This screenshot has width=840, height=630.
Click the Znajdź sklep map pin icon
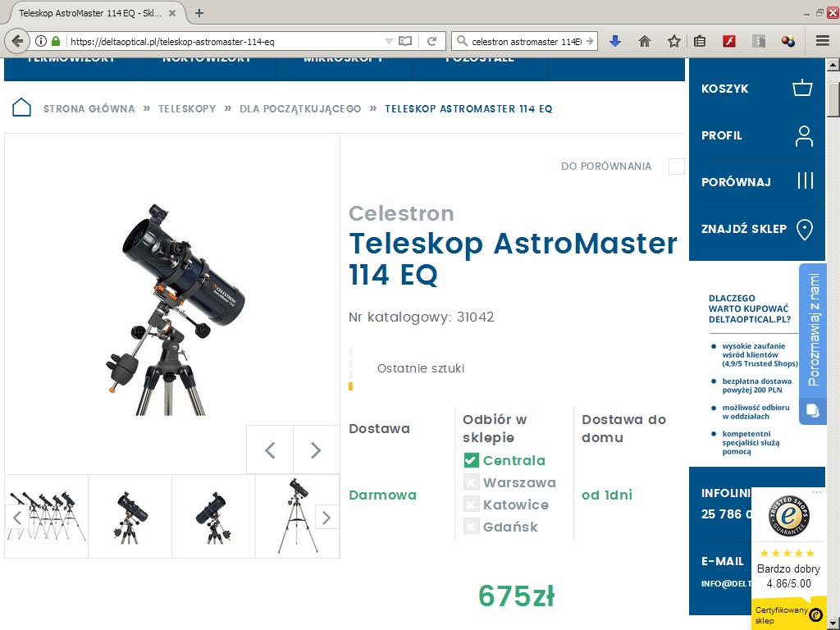coord(805,230)
